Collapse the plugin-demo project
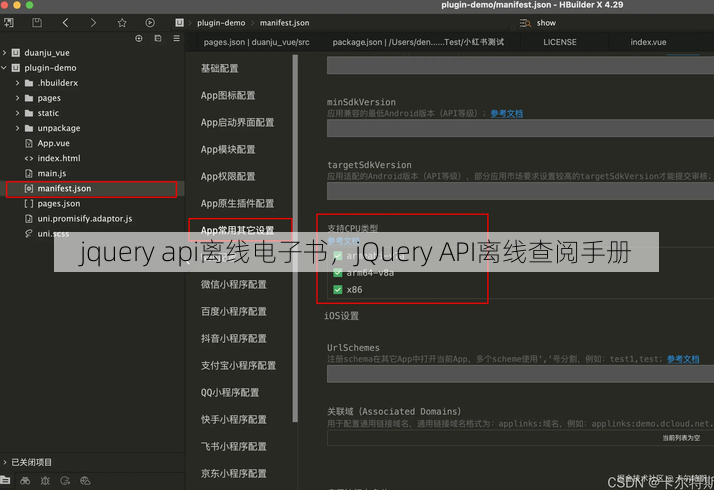This screenshot has height=490, width=714. 5,68
